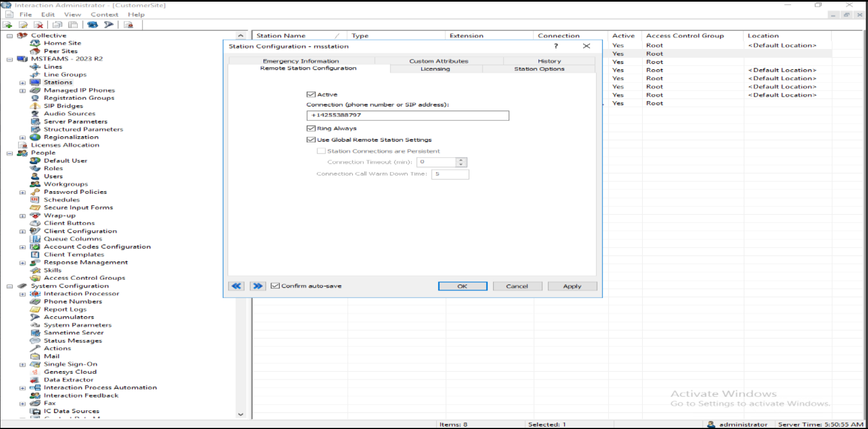Viewport: 868px width, 429px height.
Task: Uncheck the Active checkbox
Action: pos(311,94)
